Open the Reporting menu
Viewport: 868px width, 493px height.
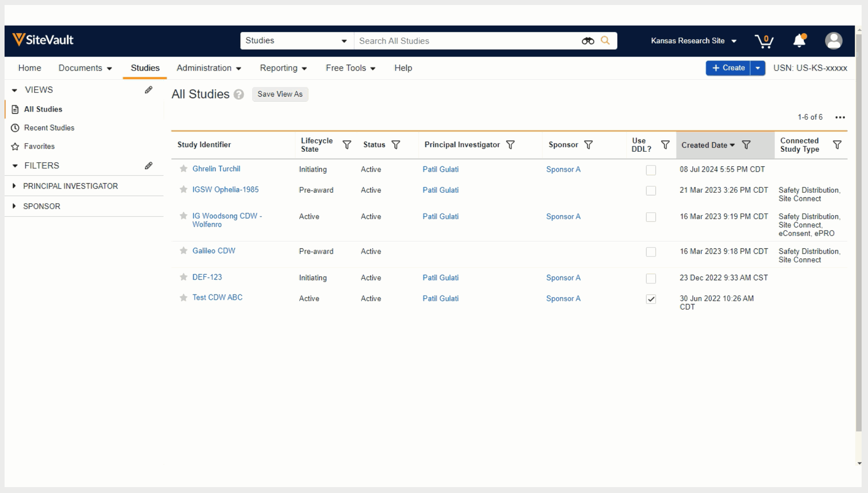pos(283,68)
